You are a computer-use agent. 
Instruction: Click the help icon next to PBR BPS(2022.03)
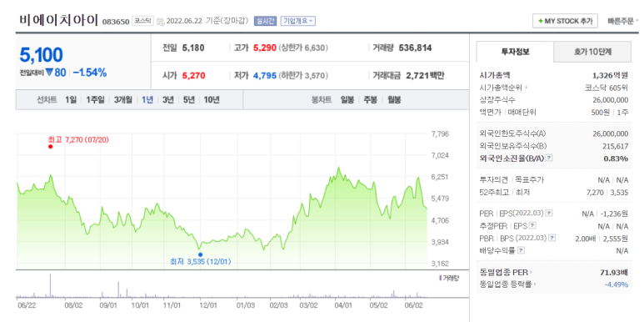tap(553, 238)
